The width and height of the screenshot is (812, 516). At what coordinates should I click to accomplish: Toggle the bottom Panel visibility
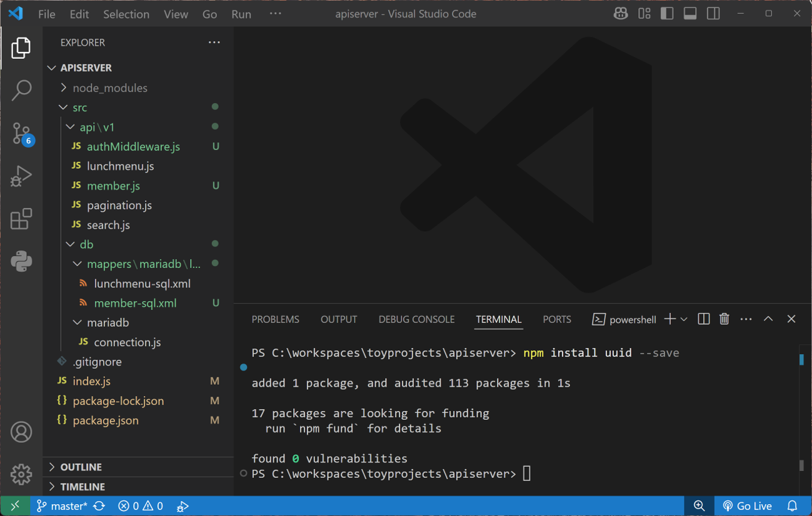point(690,14)
